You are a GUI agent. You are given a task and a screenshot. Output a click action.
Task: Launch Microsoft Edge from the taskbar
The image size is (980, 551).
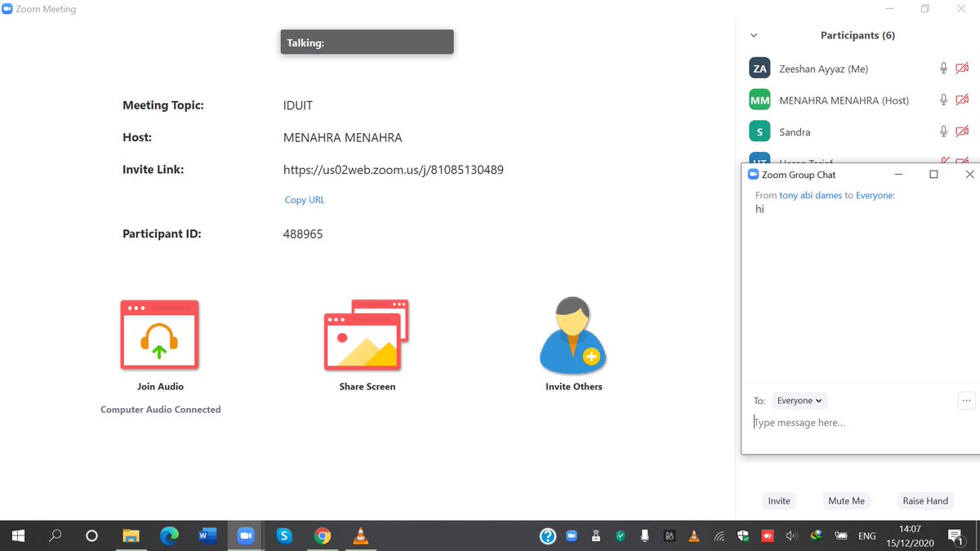pos(169,536)
